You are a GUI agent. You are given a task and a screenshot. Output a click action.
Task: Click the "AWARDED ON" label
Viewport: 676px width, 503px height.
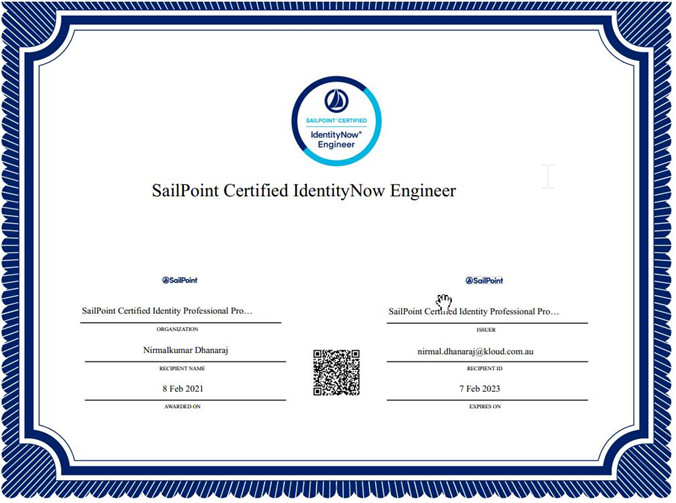pyautogui.click(x=182, y=406)
